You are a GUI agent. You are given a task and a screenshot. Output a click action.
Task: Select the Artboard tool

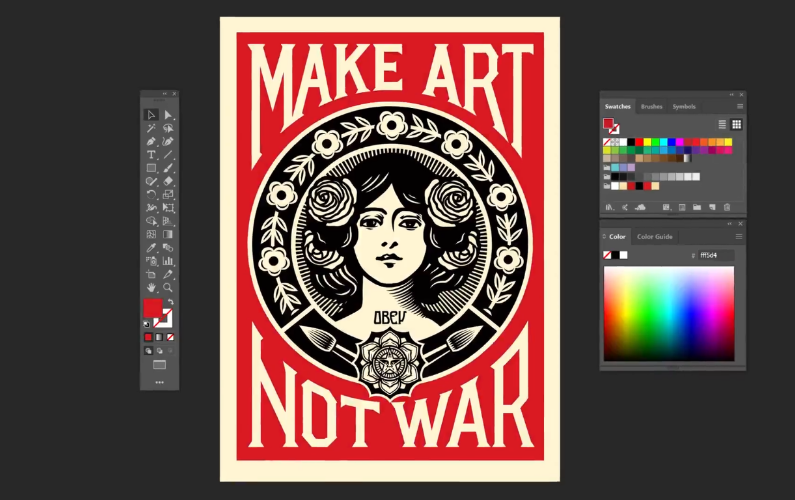point(151,274)
